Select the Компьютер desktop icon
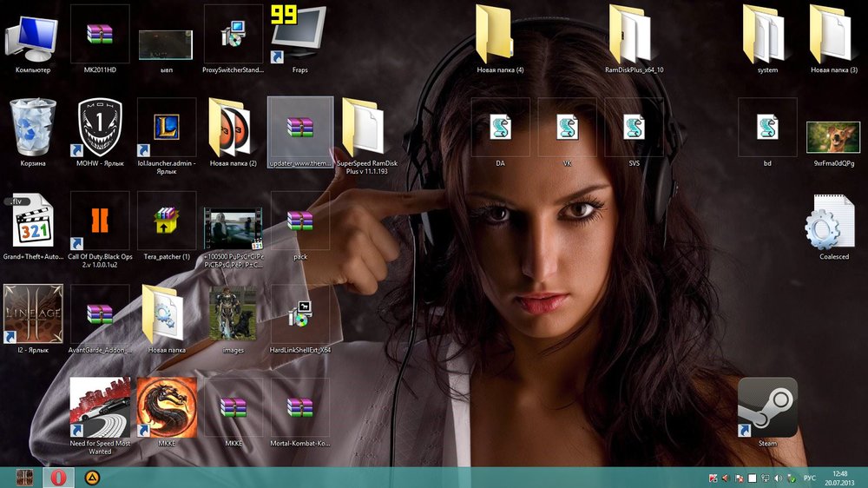Viewport: 868px width, 488px height. 32,39
